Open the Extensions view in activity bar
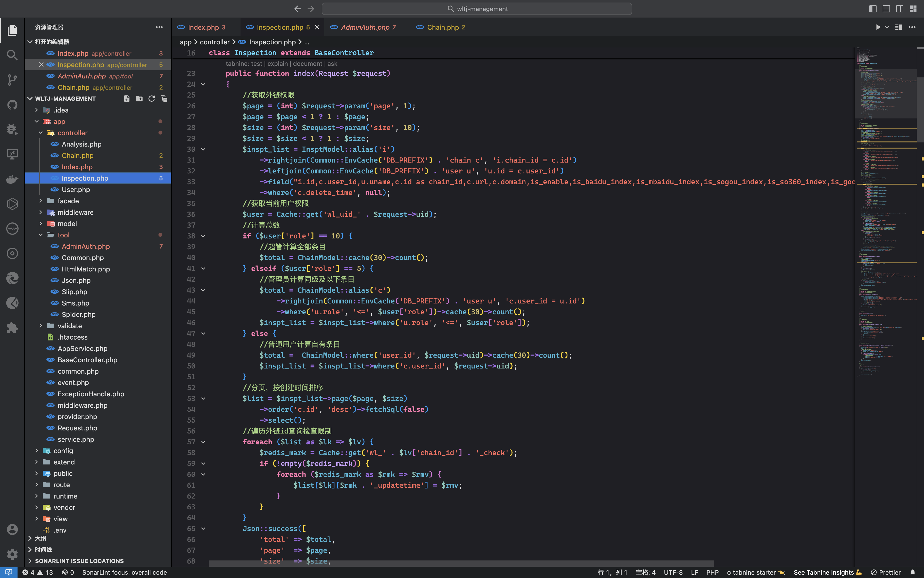The image size is (924, 578). tap(12, 328)
